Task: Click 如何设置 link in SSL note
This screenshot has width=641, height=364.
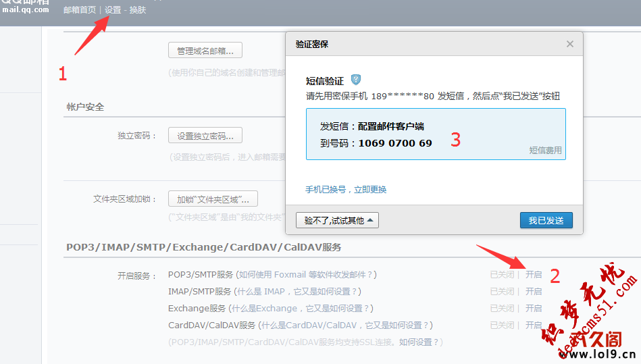Action: click(x=418, y=342)
